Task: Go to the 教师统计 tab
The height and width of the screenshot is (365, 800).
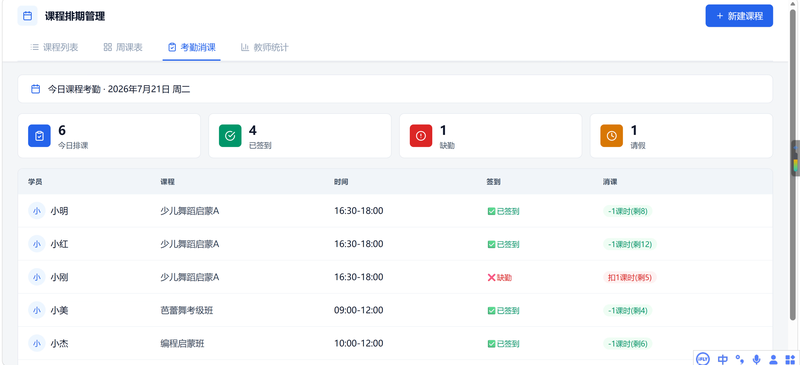Action: (x=265, y=47)
